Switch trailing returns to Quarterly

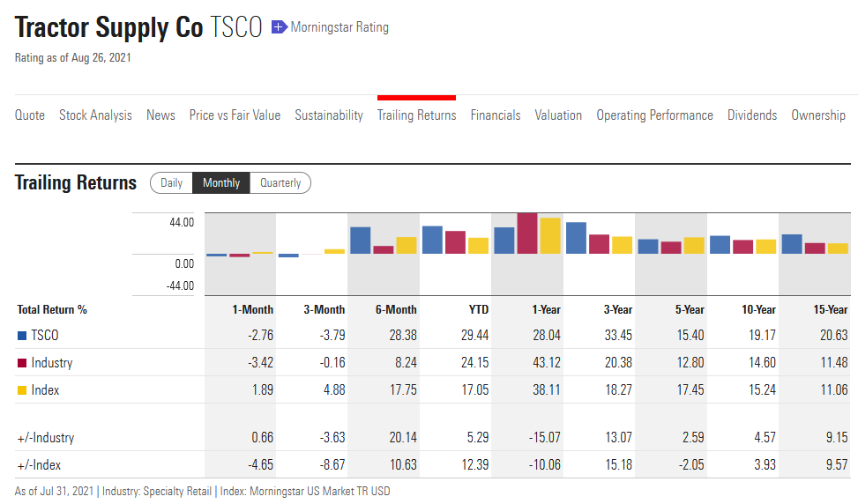pos(280,182)
